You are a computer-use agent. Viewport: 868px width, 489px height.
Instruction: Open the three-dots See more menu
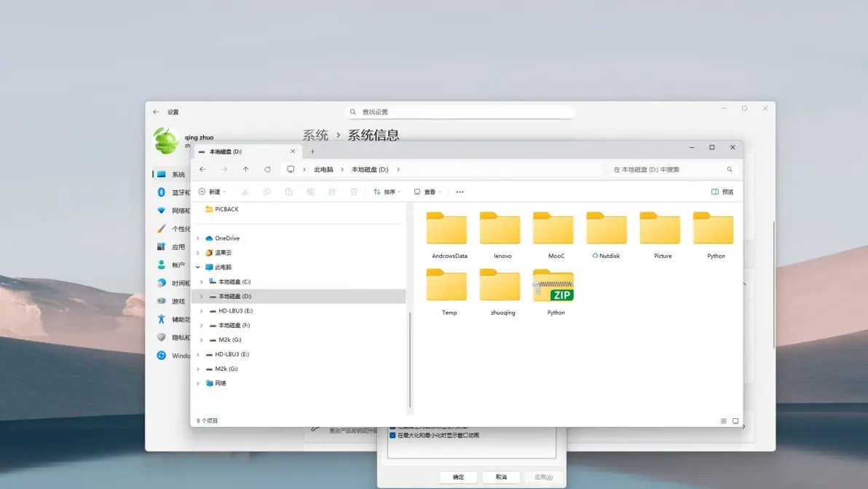(x=459, y=192)
